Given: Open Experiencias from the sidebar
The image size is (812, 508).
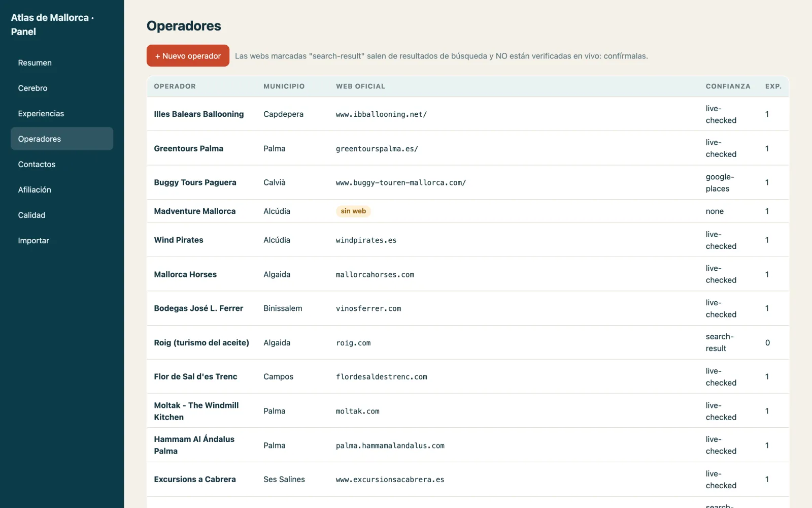Looking at the screenshot, I should point(62,113).
